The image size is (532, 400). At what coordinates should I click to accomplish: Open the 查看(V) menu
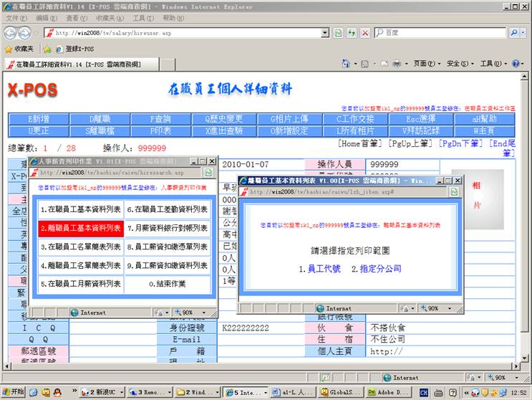click(77, 18)
